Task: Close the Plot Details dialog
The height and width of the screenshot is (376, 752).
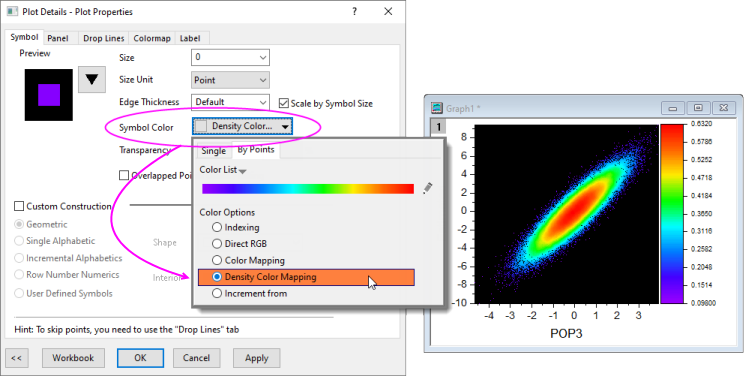Action: [x=388, y=12]
